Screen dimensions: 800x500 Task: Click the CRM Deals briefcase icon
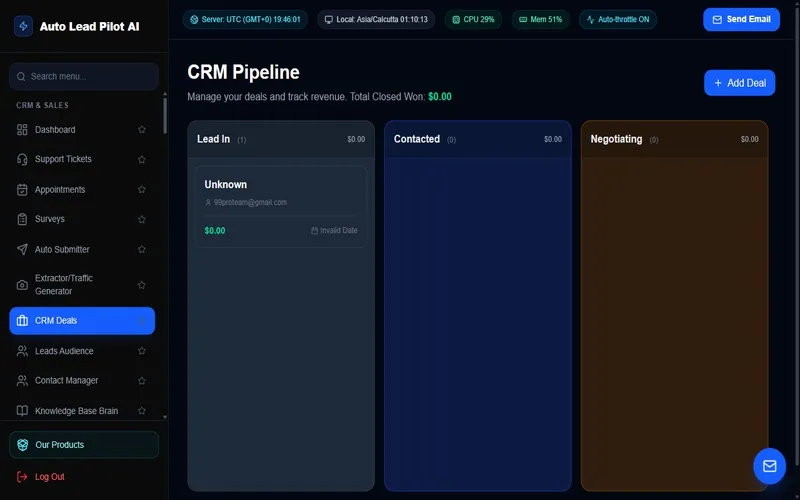coord(22,320)
